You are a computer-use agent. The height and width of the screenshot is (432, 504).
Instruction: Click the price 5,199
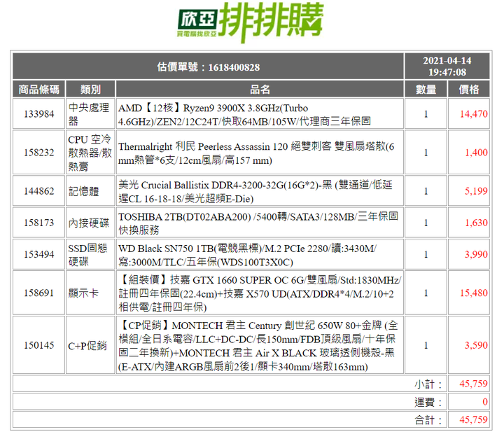pos(476,191)
